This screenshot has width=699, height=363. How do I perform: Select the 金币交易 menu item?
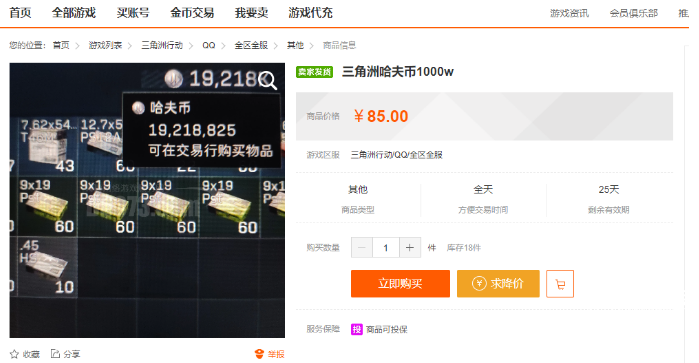(192, 13)
